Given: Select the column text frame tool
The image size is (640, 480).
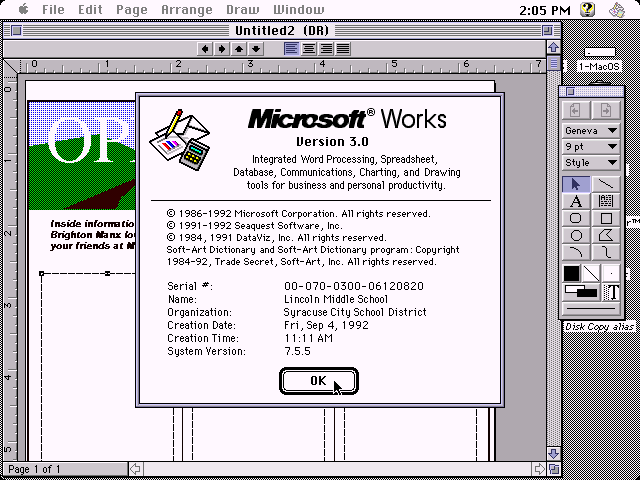Looking at the screenshot, I should 606,201.
